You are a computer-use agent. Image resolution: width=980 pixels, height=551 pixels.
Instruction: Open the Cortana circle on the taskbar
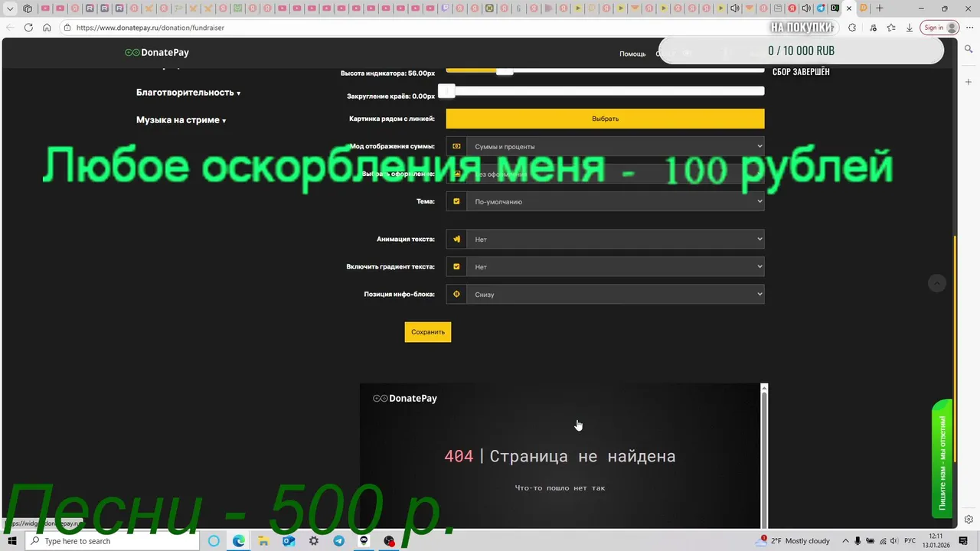pos(214,541)
